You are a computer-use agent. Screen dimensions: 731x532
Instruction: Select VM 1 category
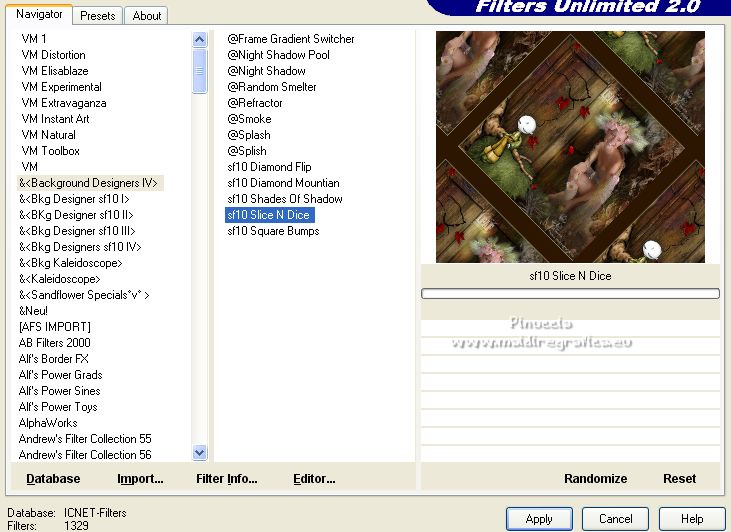click(34, 39)
